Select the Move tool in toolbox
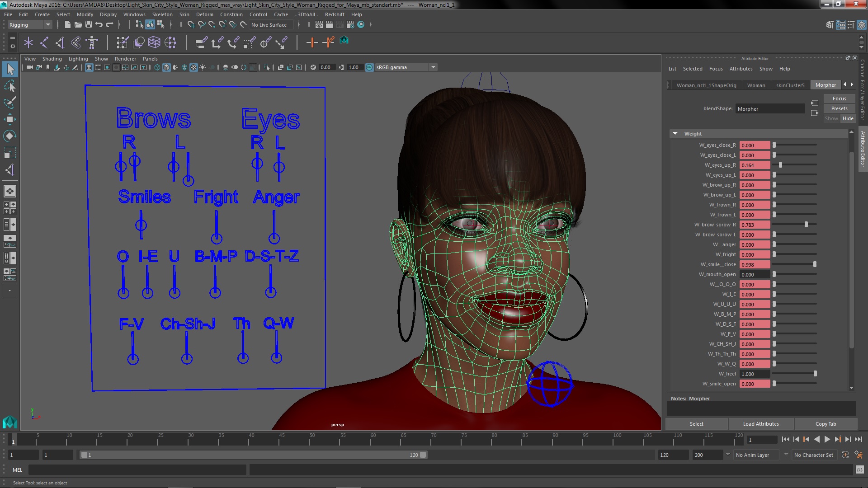This screenshot has width=868, height=488. 9,119
